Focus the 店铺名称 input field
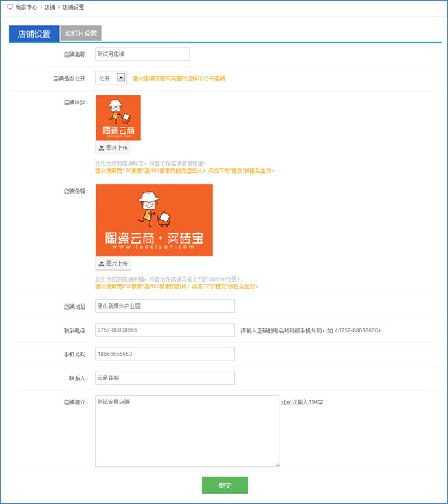This screenshot has width=448, height=504. [142, 54]
